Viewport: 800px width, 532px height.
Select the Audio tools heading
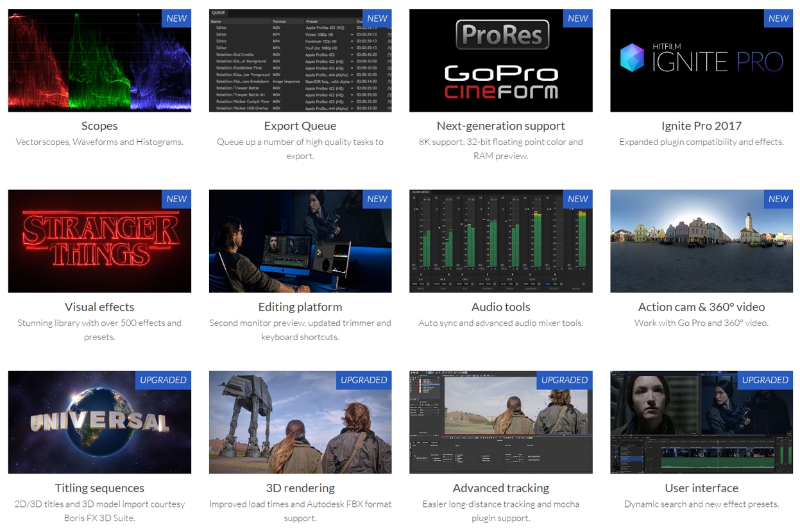[501, 307]
